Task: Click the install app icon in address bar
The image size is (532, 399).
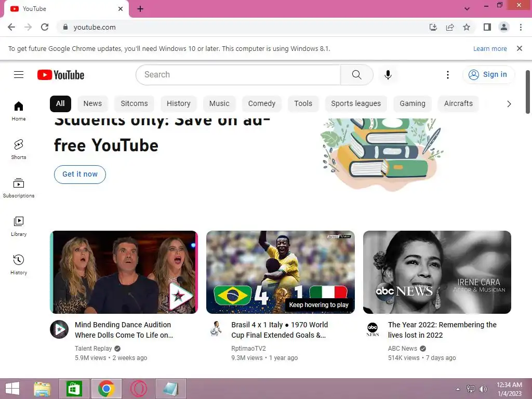Action: click(433, 27)
